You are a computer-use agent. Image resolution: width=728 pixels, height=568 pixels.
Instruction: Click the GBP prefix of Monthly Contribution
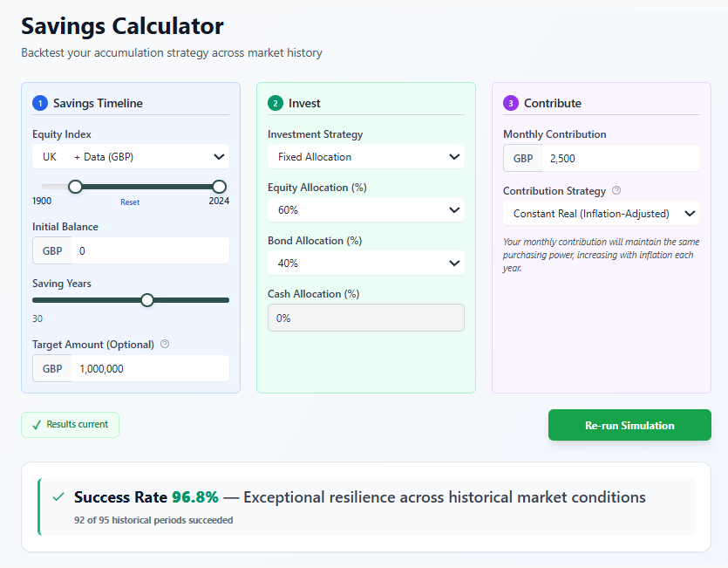pyautogui.click(x=523, y=159)
